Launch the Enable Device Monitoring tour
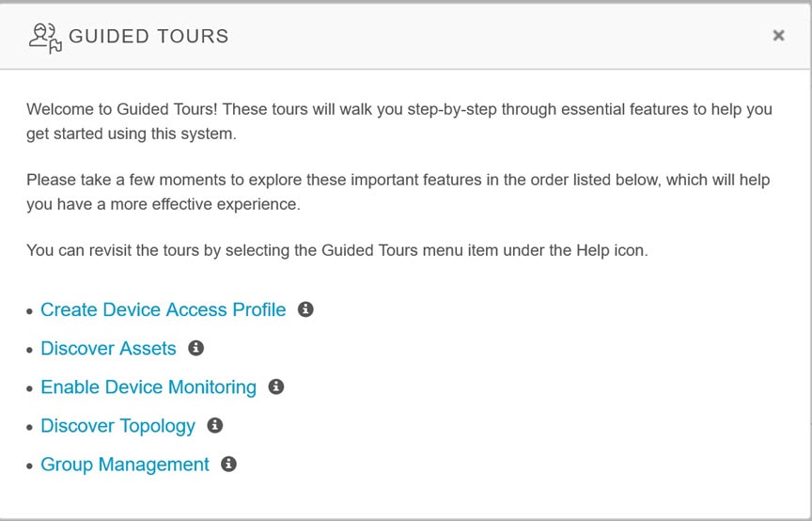This screenshot has height=521, width=812. tap(148, 387)
